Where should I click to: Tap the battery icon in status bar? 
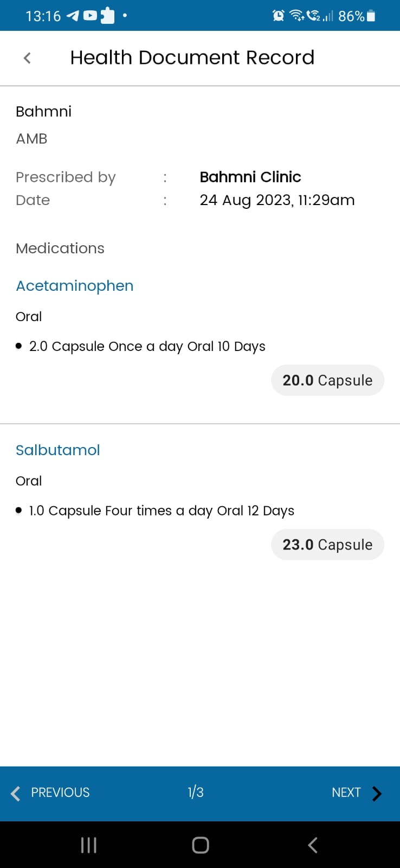pyautogui.click(x=371, y=16)
